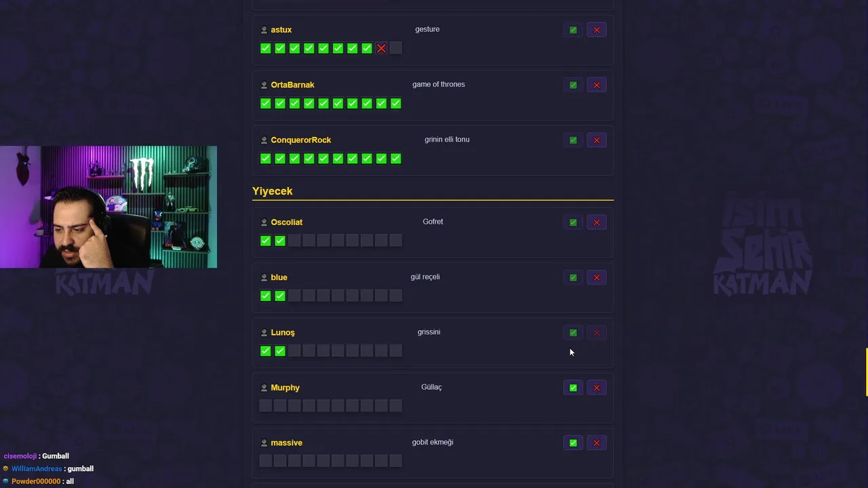Click the Murphy player name
Viewport: 868px width, 488px height.
285,388
